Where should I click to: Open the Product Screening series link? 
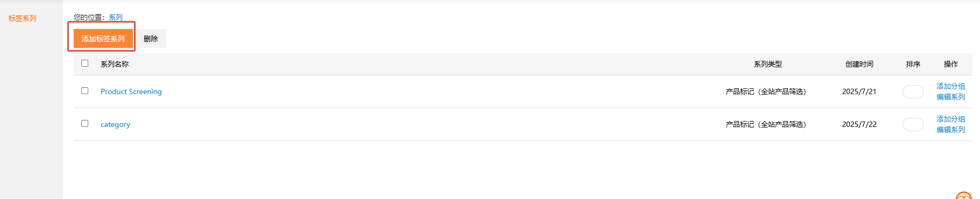click(x=131, y=91)
